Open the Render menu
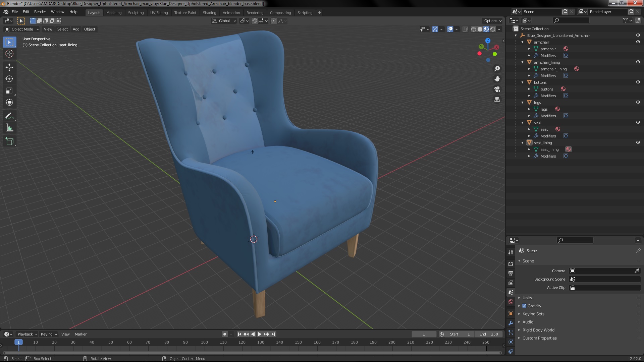 tap(40, 12)
